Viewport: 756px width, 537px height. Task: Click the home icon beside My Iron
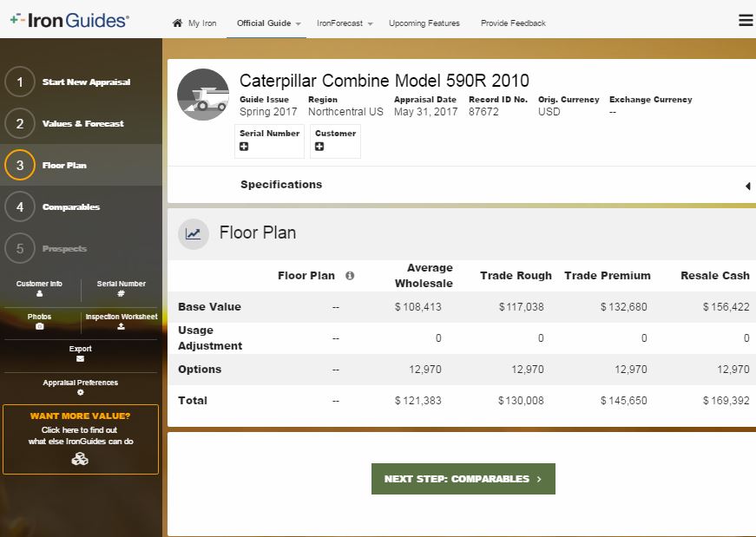point(177,23)
